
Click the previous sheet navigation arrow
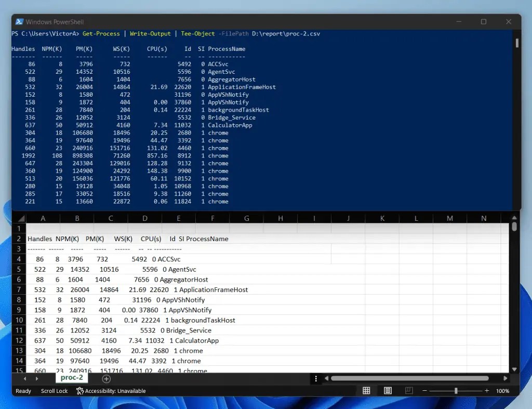pos(24,379)
